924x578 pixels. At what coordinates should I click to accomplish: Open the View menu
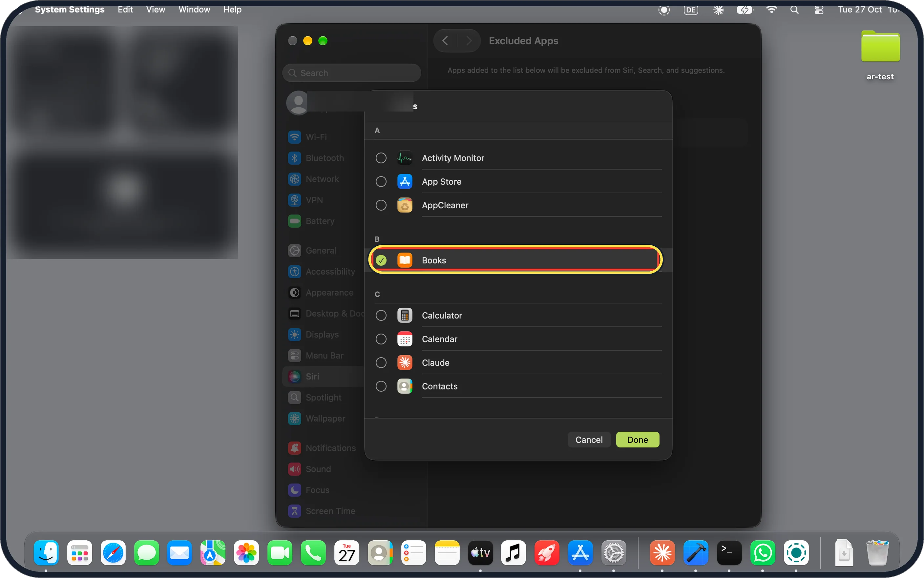click(155, 10)
